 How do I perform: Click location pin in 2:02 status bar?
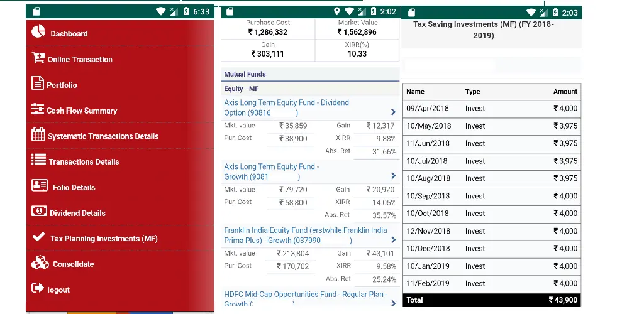click(337, 11)
